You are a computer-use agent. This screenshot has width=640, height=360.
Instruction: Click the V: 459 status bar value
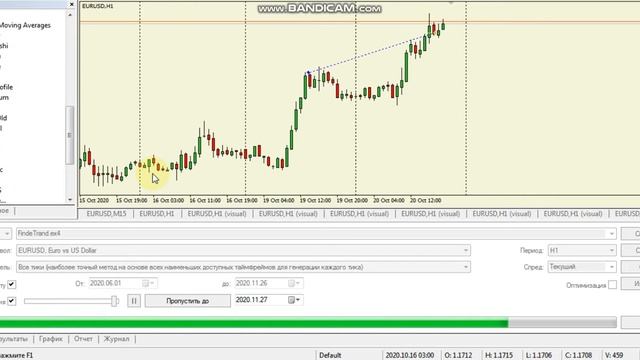pyautogui.click(x=614, y=355)
